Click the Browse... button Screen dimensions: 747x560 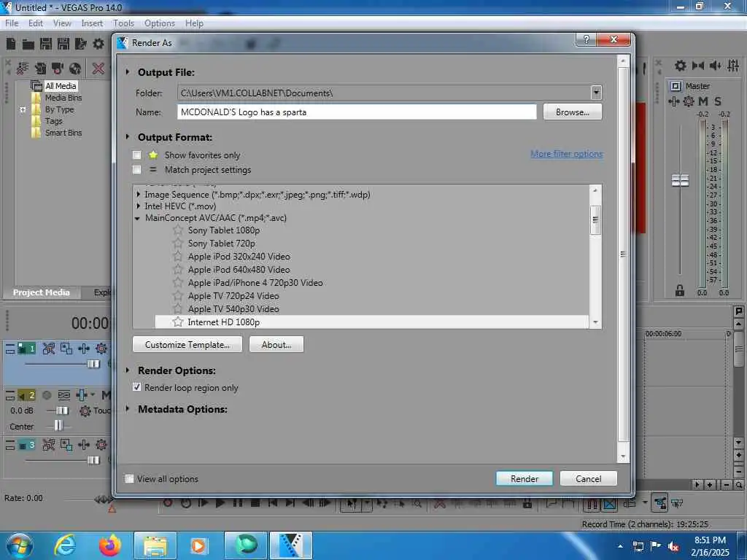[x=572, y=112]
